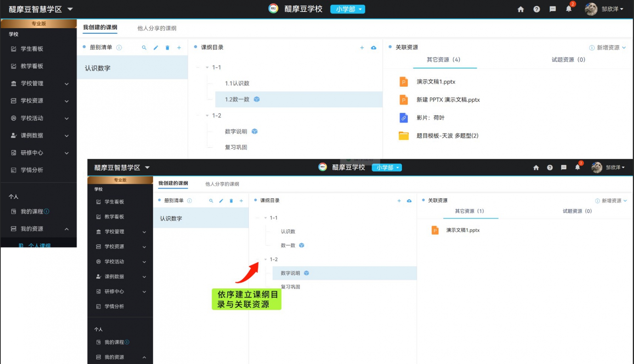
Task: Select the 其它资源 (4) tab
Action: [x=443, y=60]
